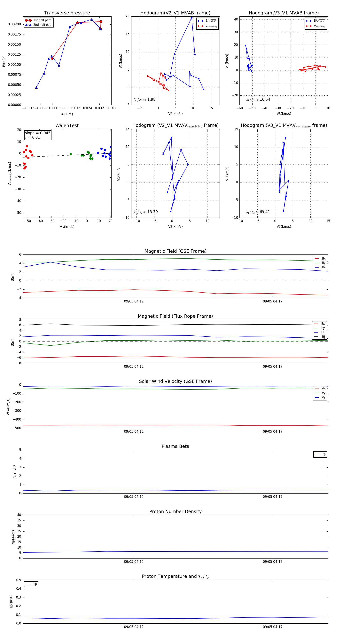Click the 'Vsw(km/s)' y-axis label
This screenshot has width=351, height=644.
point(8,407)
